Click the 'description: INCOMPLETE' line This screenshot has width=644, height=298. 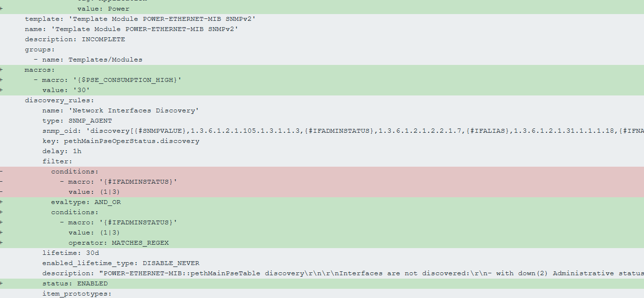click(x=75, y=39)
